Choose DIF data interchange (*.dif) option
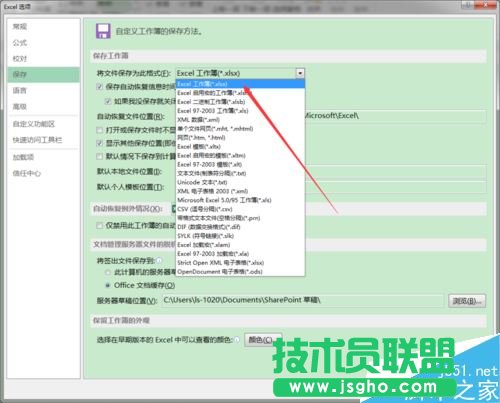Screen dimensions: 500x403 point(240,227)
